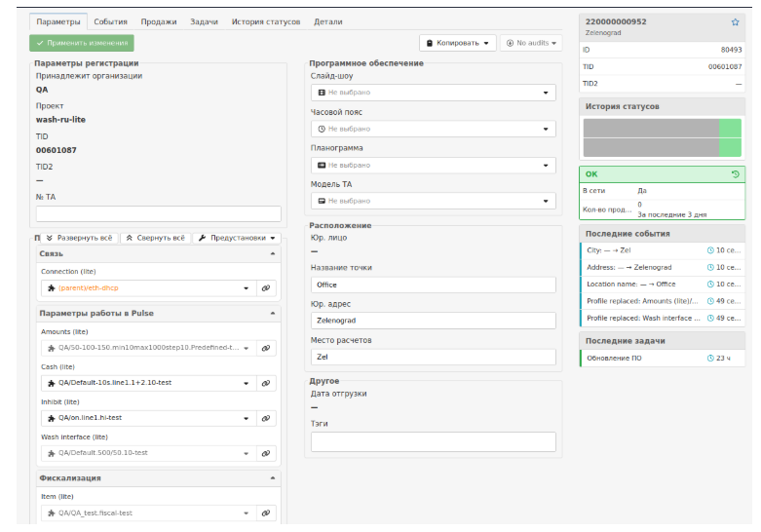Click the Юр. адрес field with Zelenograd
Image resolution: width=761 pixels, height=532 pixels.
433,321
